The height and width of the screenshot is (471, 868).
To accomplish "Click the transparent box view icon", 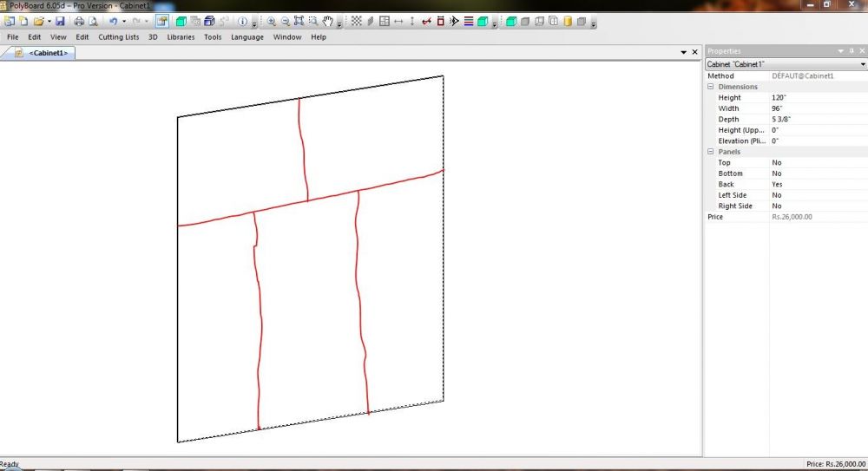I will point(553,21).
